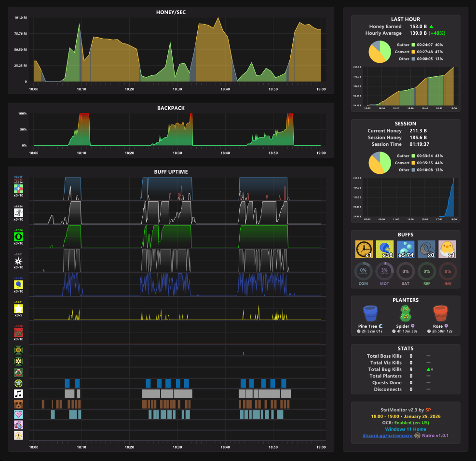Screen dimensions: 476x461
Task: Select the yellow star Inspire buff icon
Action: point(18,308)
